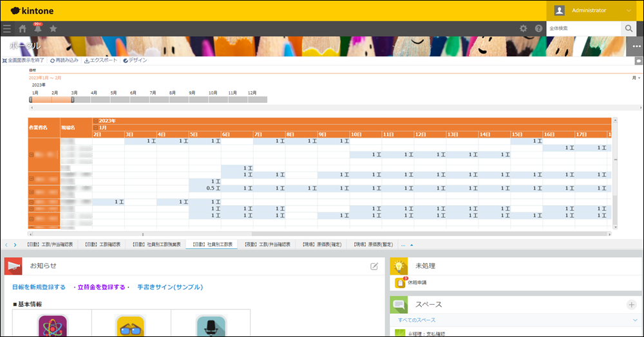Open the favorites star icon
This screenshot has width=644, height=337.
pos(53,29)
